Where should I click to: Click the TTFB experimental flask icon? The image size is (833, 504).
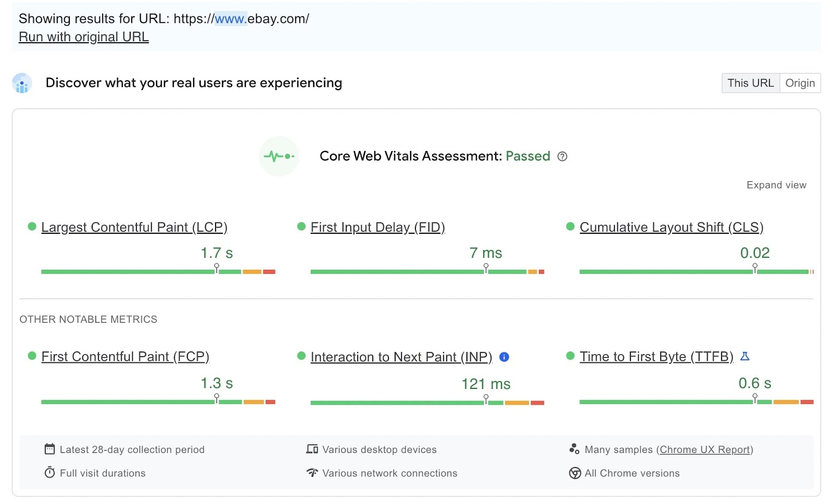pyautogui.click(x=745, y=357)
